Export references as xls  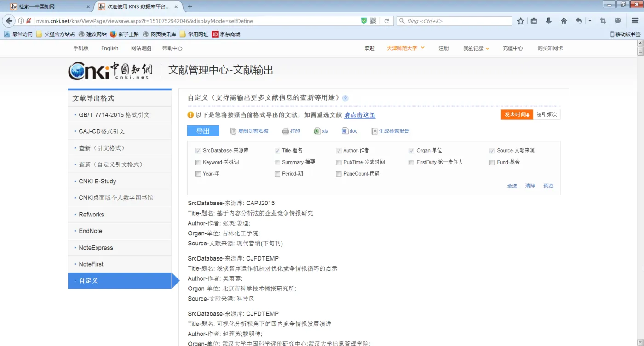(x=321, y=131)
